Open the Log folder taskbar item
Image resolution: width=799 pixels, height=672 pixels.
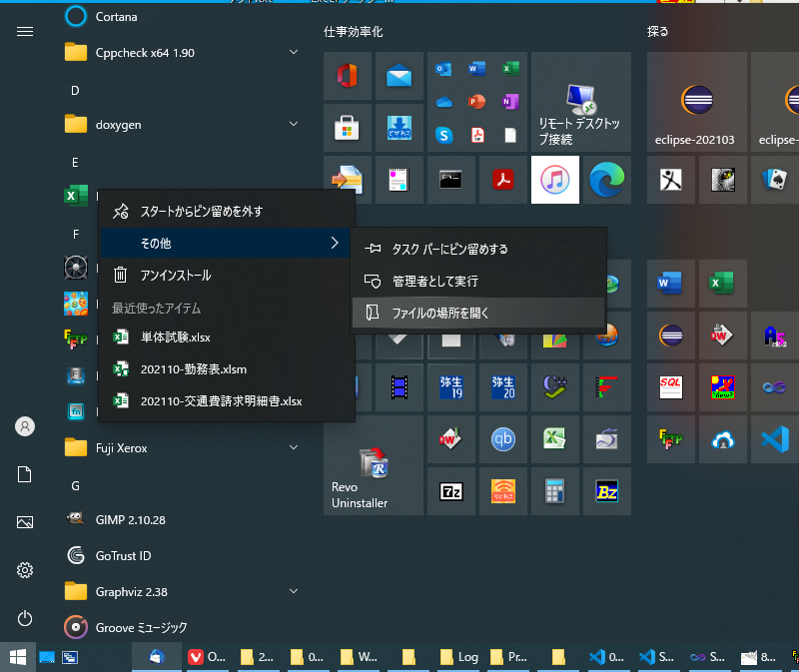click(459, 657)
